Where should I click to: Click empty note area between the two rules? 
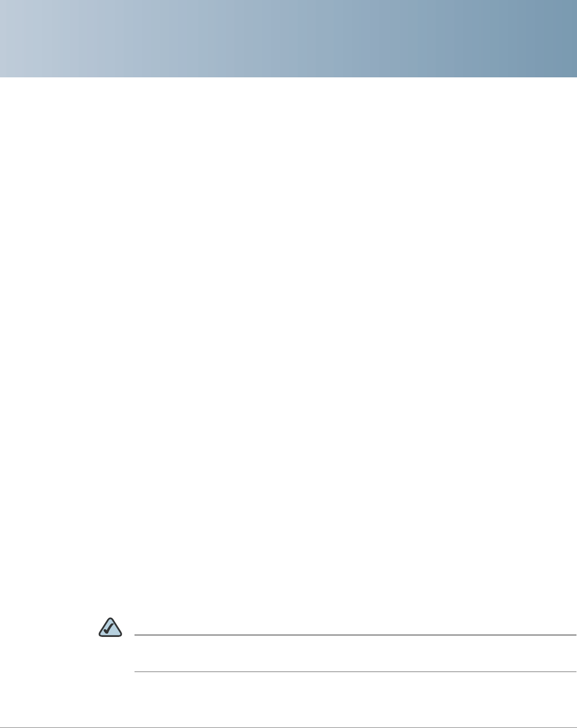pyautogui.click(x=355, y=653)
